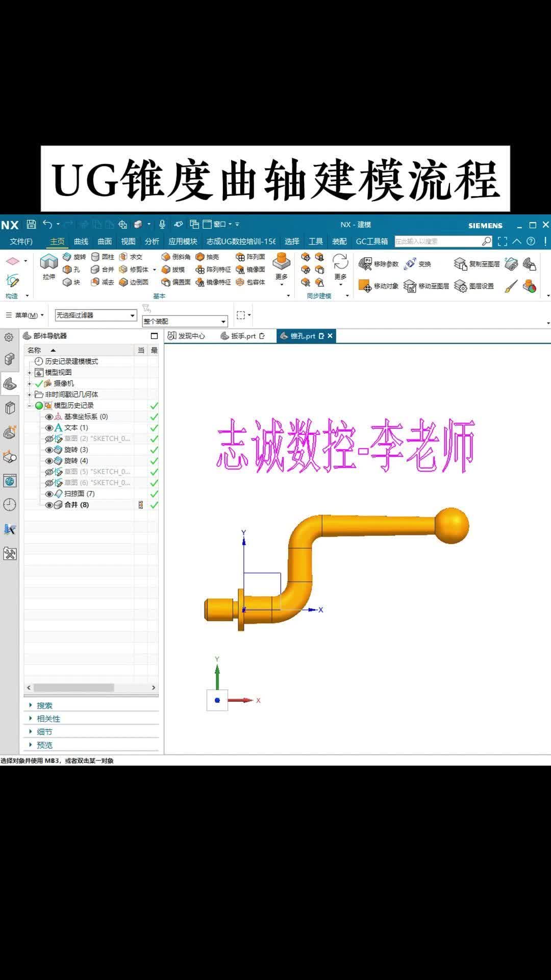Choose the Cylinder (圆柱) tool
The image size is (551, 980).
[103, 257]
